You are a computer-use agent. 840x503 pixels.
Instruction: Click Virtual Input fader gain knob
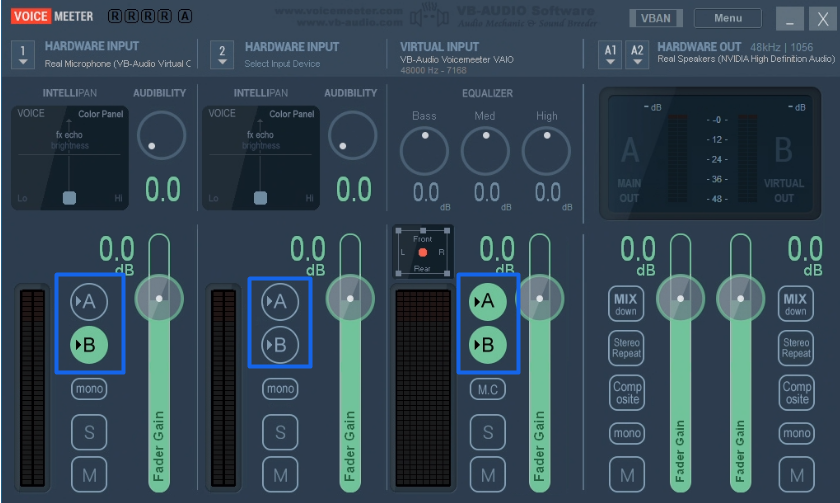pyautogui.click(x=539, y=299)
